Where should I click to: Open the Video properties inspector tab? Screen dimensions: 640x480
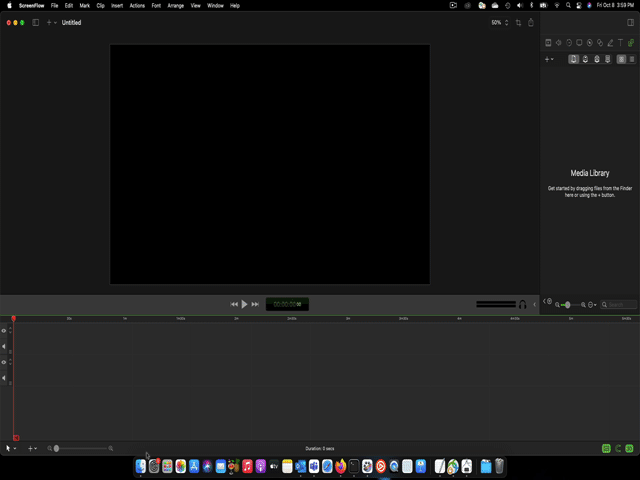pos(548,43)
